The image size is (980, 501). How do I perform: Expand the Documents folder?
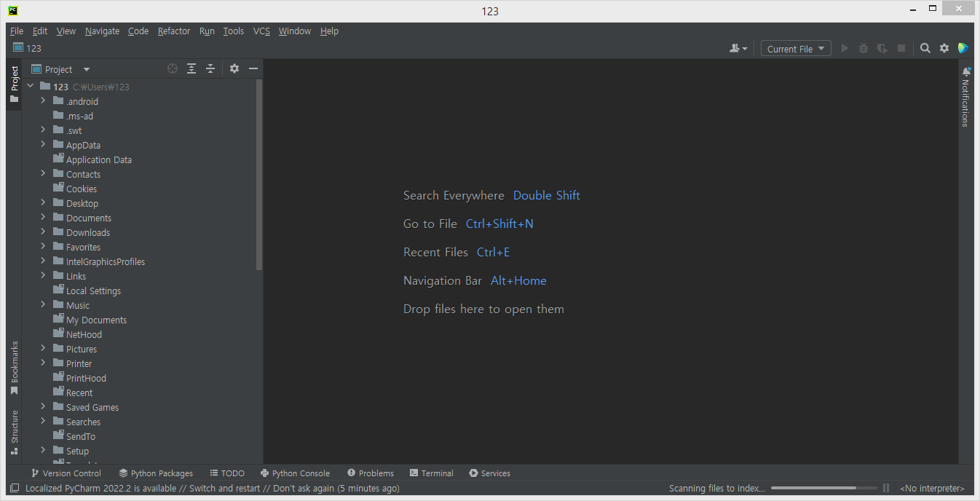pyautogui.click(x=43, y=218)
